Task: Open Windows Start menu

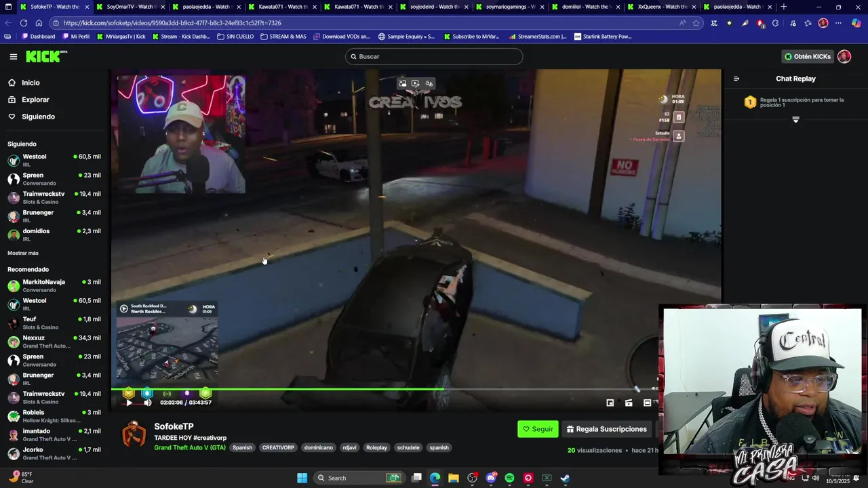Action: pyautogui.click(x=302, y=478)
